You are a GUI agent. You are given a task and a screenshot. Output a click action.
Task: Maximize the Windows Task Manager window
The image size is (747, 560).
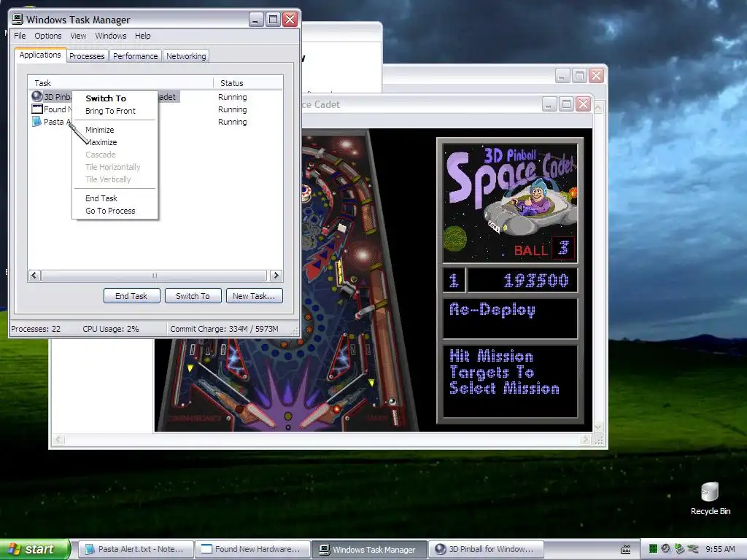273,20
